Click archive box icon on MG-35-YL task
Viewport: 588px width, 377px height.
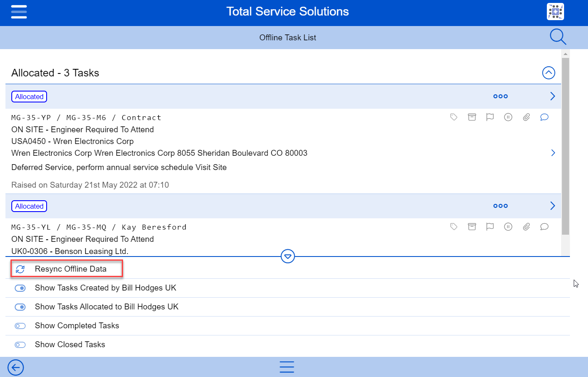[x=472, y=227]
